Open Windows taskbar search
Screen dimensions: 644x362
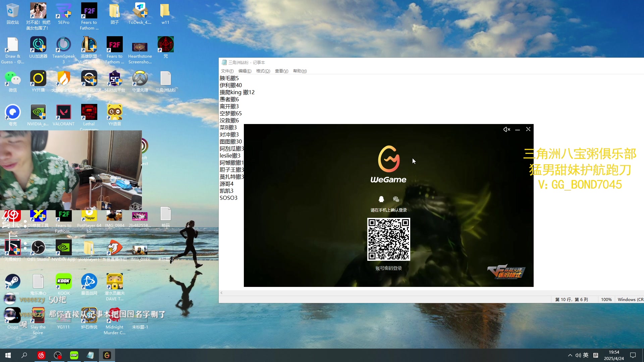pyautogui.click(x=24, y=355)
